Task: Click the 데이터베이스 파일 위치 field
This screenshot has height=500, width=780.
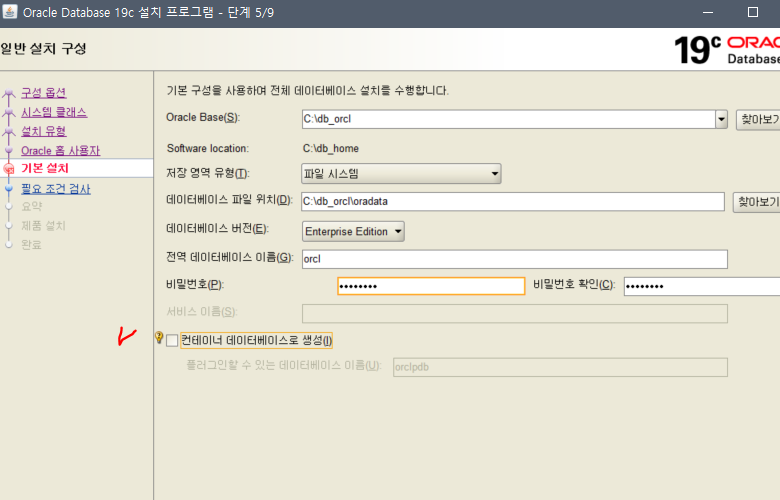Action: click(513, 201)
